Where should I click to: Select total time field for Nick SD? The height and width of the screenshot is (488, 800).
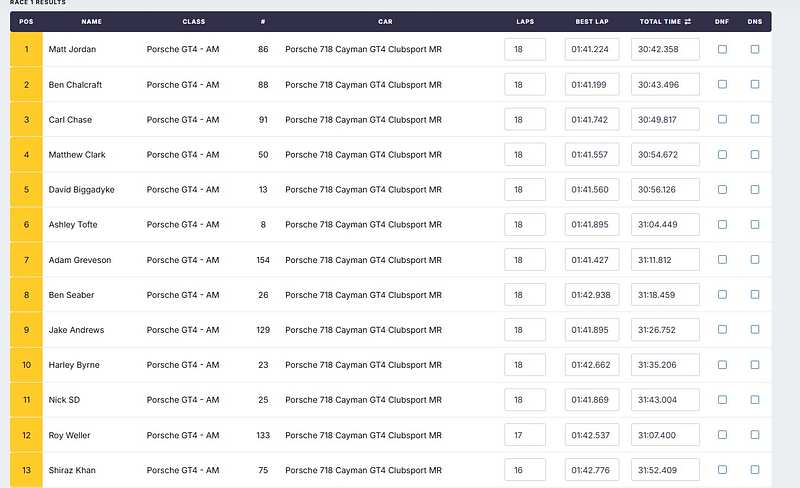coord(665,400)
